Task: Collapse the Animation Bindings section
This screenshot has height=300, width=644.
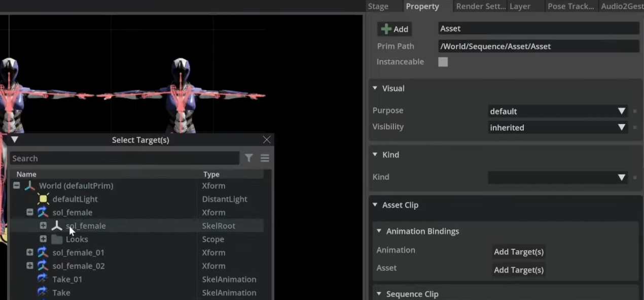Action: click(x=379, y=231)
